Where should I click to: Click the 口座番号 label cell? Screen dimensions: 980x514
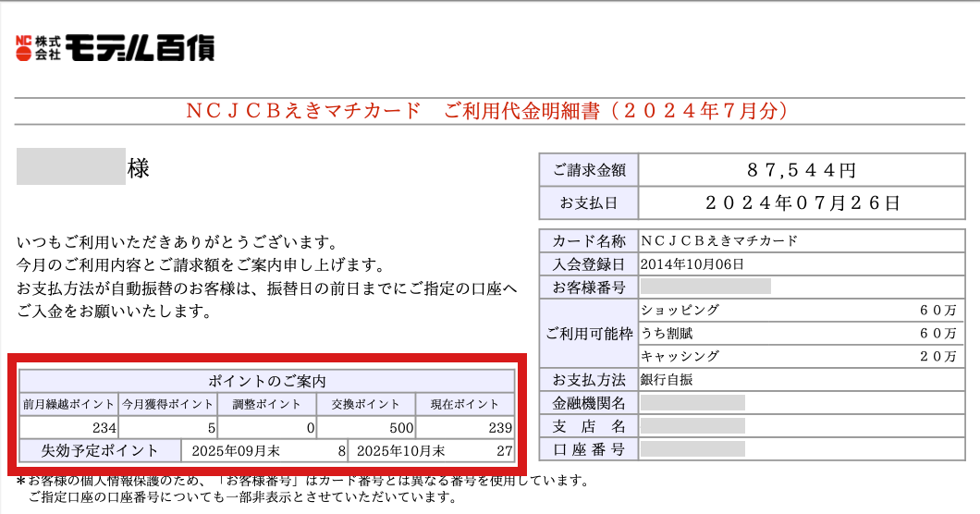coord(589,449)
